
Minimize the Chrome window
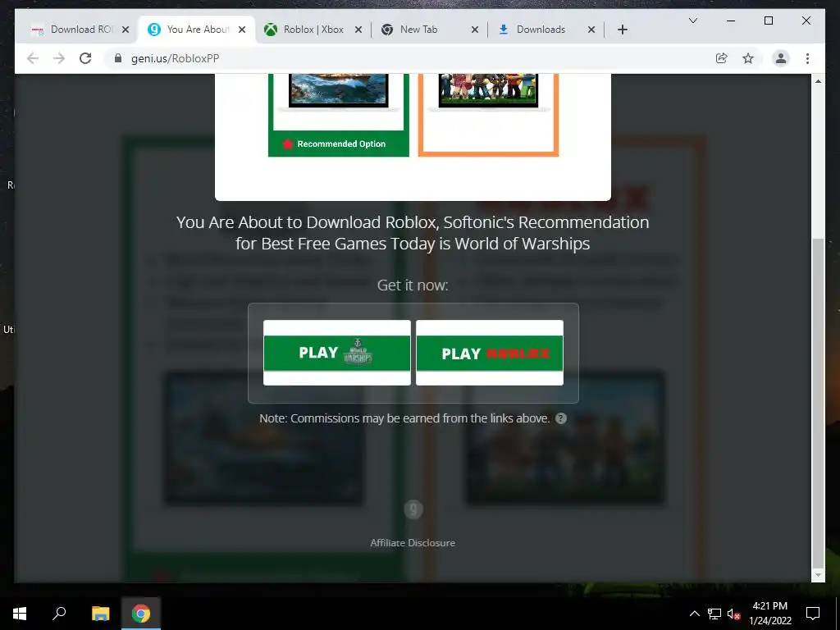pyautogui.click(x=731, y=21)
